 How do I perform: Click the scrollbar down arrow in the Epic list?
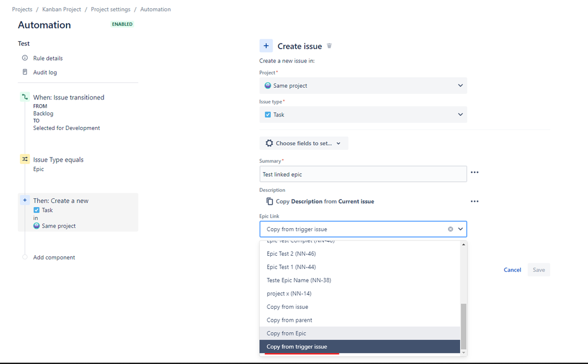463,352
